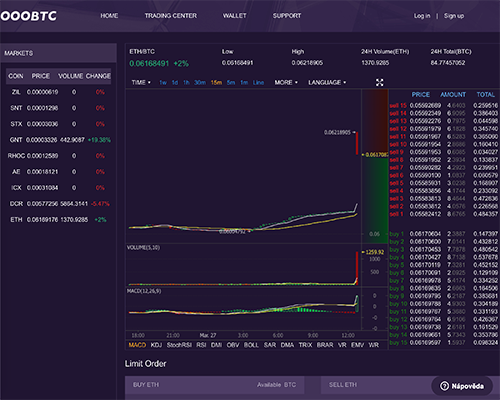Sort markets by PRICE column
Screen dimensions: 500x400
(41, 76)
